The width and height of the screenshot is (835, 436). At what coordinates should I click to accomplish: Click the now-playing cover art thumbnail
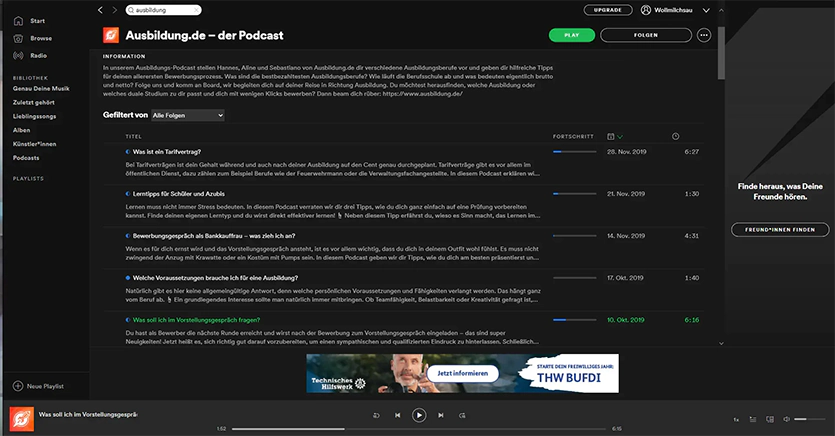[22, 419]
